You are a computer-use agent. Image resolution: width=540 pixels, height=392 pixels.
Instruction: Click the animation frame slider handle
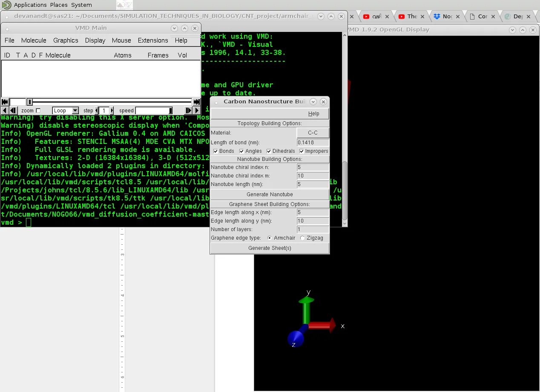point(30,102)
